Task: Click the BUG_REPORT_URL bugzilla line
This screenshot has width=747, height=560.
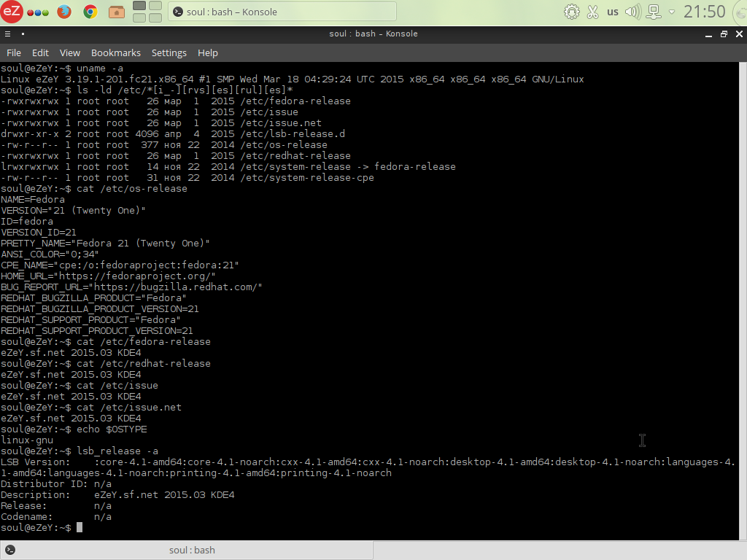Action: coord(131,287)
